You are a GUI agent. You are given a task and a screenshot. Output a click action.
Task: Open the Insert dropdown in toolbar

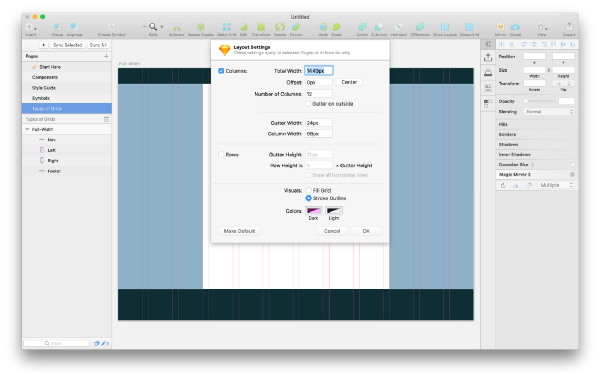click(x=31, y=27)
